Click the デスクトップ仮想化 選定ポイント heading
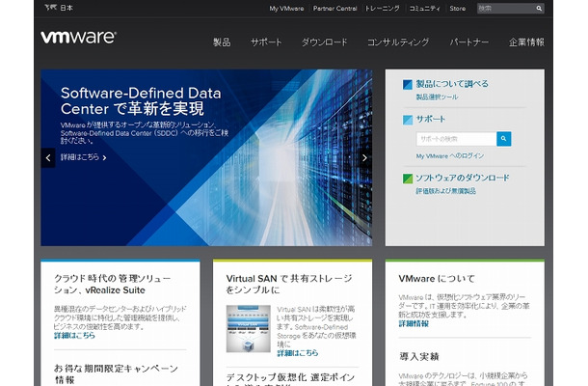Viewport: 588px width, 386px height. pyautogui.click(x=290, y=378)
